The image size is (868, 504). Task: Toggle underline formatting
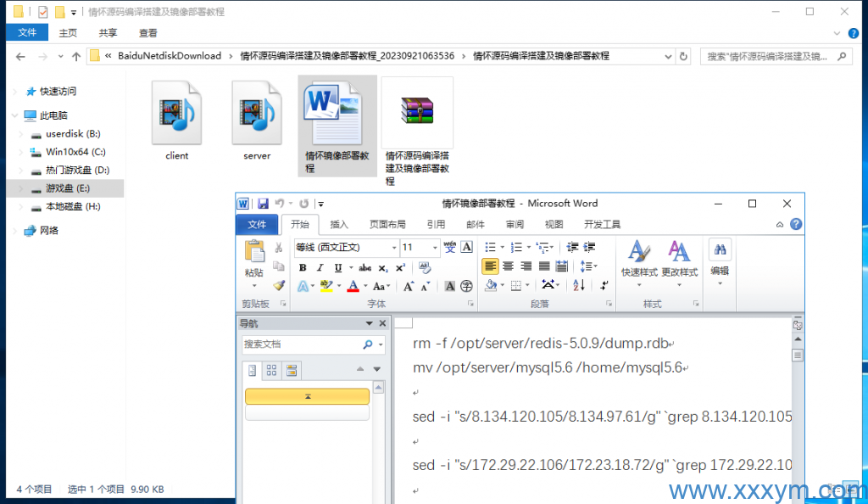pos(337,267)
